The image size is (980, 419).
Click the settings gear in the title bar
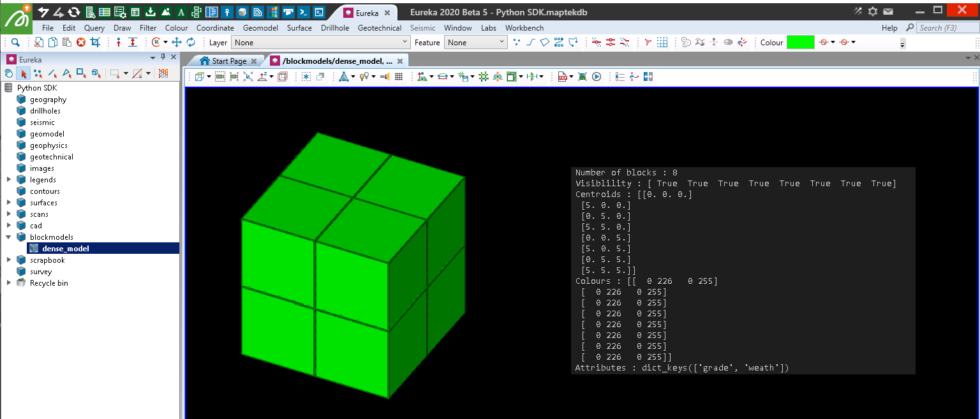pyautogui.click(x=872, y=11)
